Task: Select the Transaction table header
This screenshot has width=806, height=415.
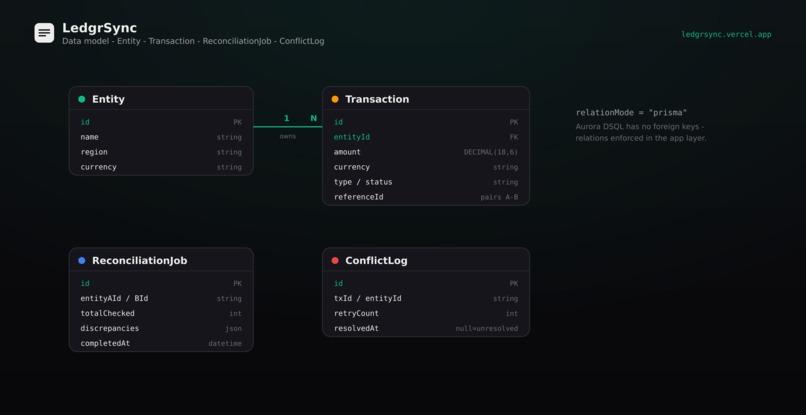Action: tap(426, 99)
